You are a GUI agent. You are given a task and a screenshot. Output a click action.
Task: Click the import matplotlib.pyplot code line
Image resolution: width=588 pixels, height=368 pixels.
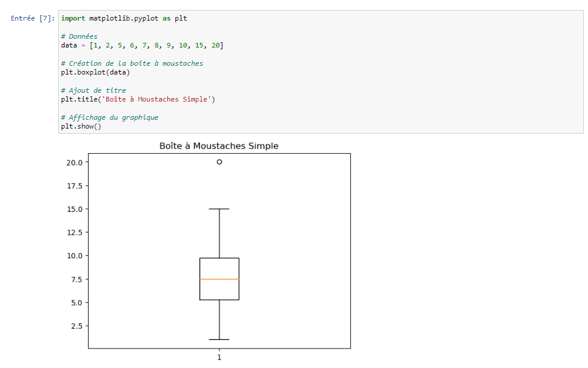click(124, 18)
